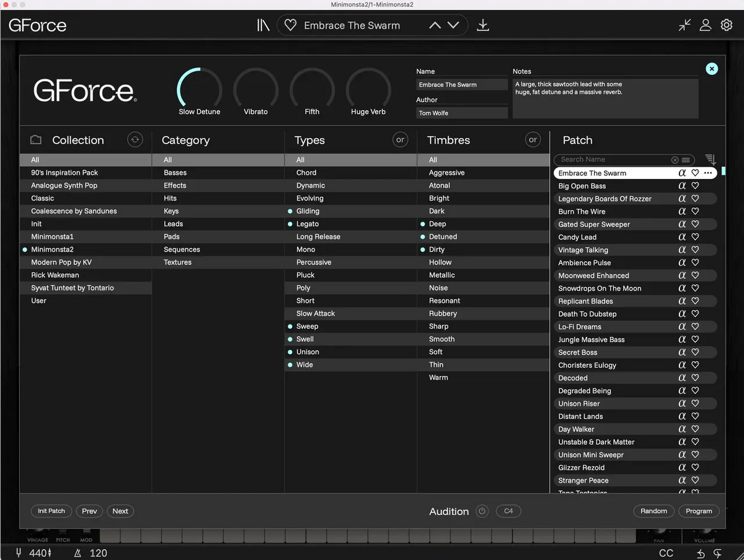Click the redo arrow icon
The height and width of the screenshot is (560, 744).
tap(717, 553)
